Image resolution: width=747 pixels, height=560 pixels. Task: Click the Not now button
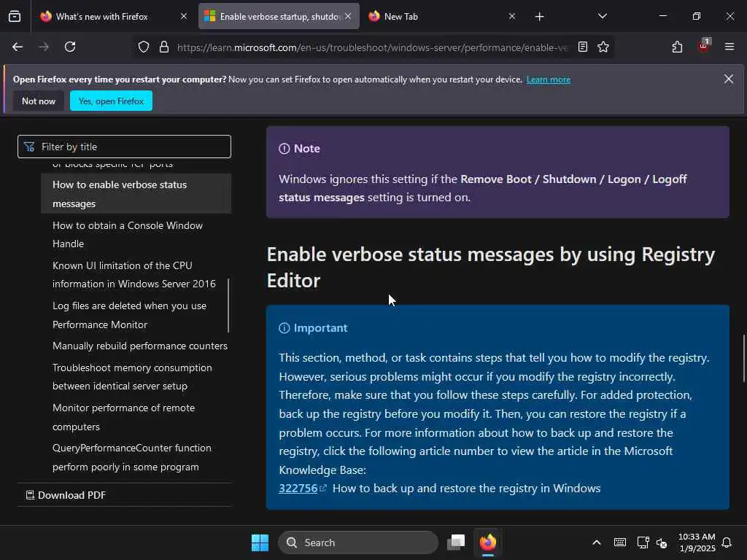(39, 101)
